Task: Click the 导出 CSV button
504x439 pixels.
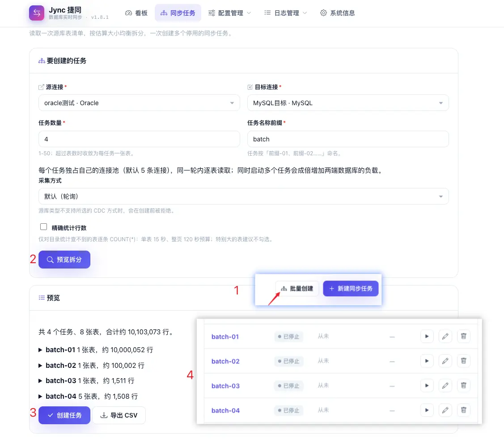Action: click(x=119, y=415)
